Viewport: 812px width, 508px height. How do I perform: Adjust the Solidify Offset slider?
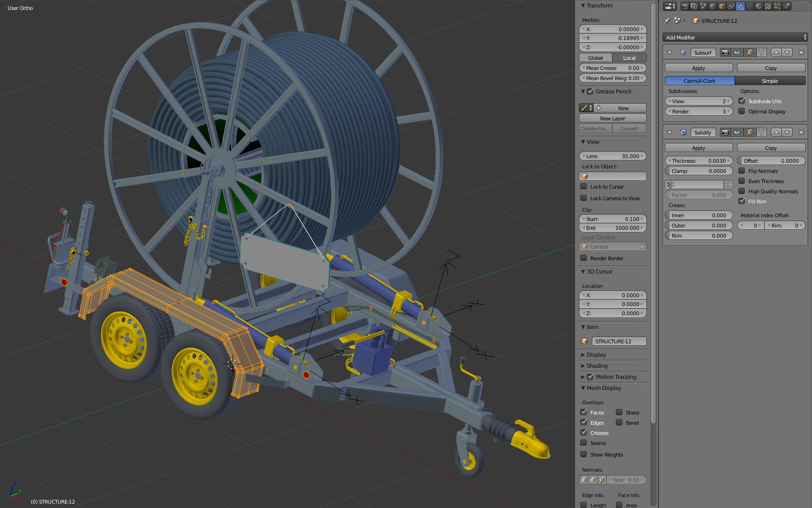point(771,161)
